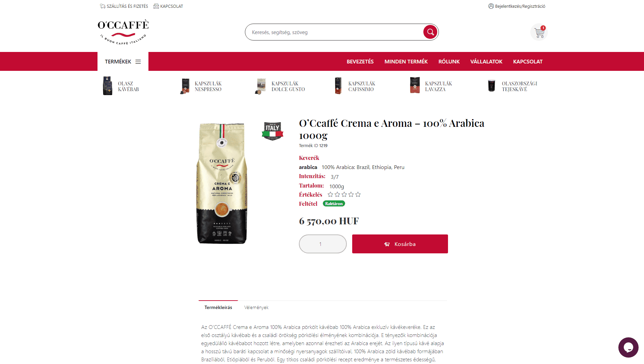Switch to the Vélemények tab
This screenshot has height=364, width=644.
click(x=256, y=307)
